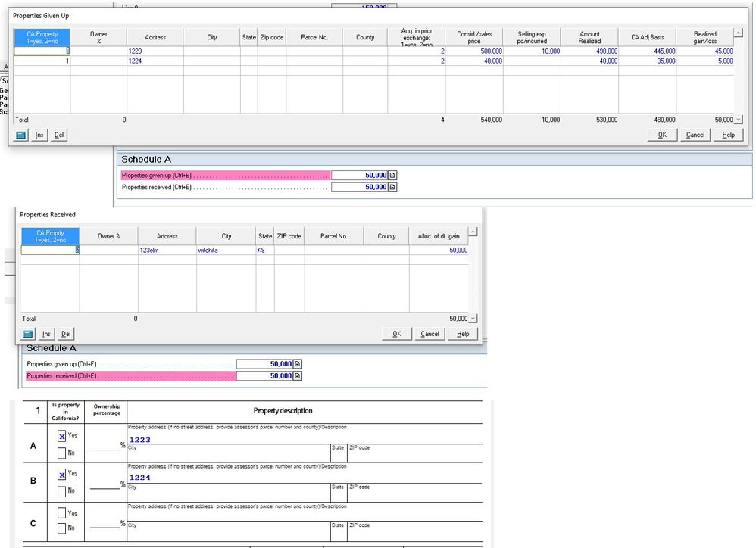756x548 pixels.
Task: Click blue grid icon in Properties Given Up
Action: pos(20,135)
